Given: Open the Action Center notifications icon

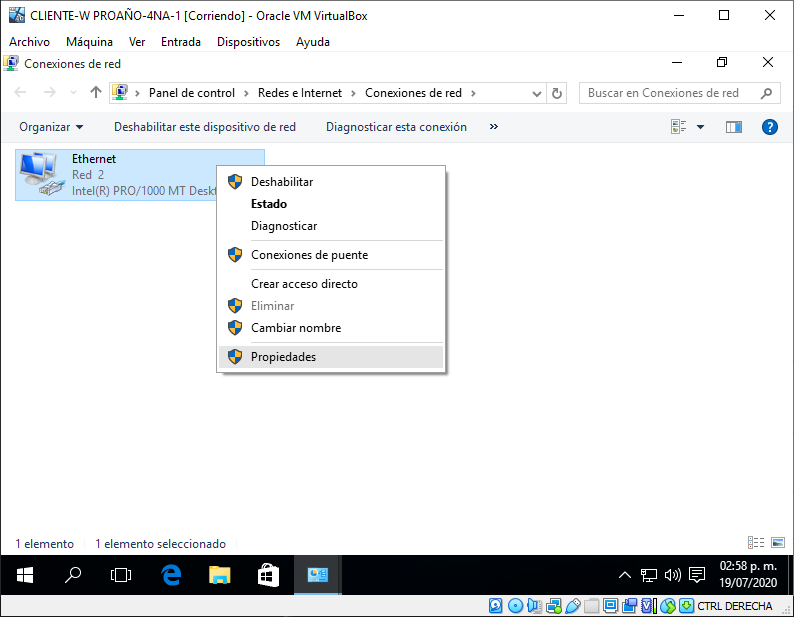Looking at the screenshot, I should click(x=697, y=575).
